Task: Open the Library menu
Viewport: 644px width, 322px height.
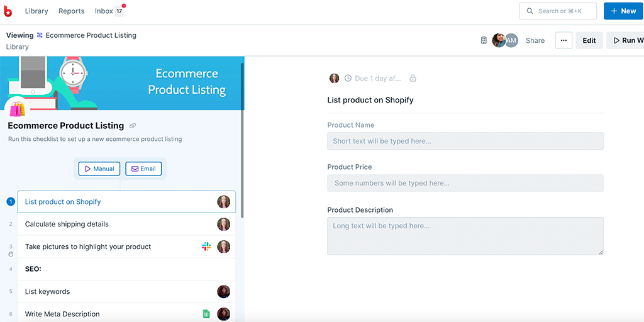Action: pyautogui.click(x=36, y=11)
